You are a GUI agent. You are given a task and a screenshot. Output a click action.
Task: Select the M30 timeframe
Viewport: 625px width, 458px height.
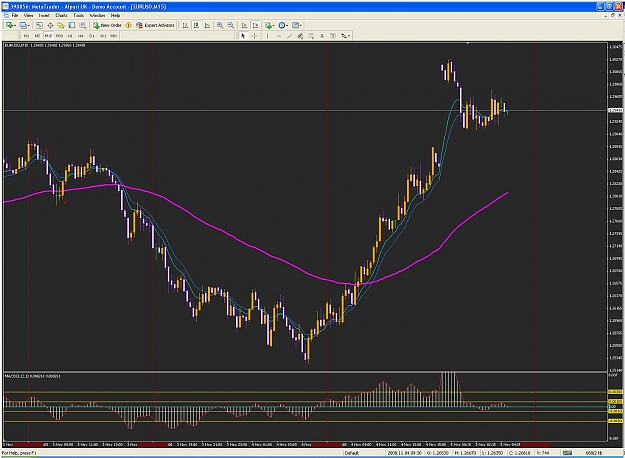(x=59, y=36)
